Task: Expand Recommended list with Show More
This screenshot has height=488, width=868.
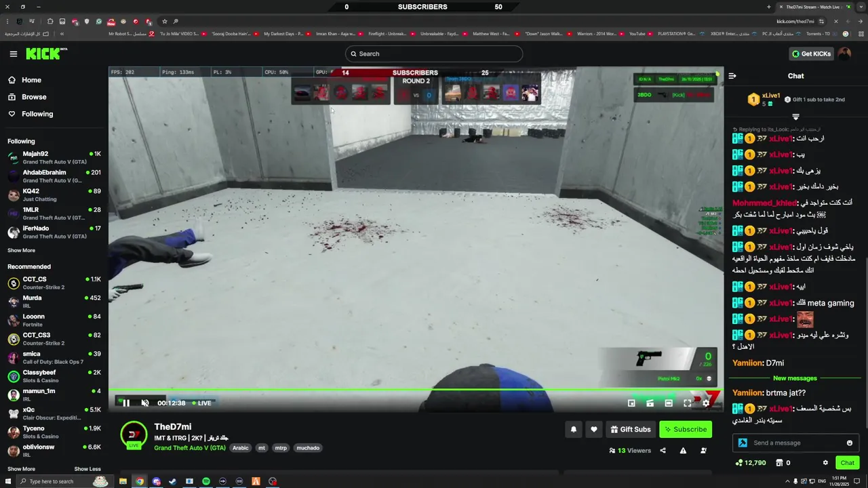Action: (21, 469)
